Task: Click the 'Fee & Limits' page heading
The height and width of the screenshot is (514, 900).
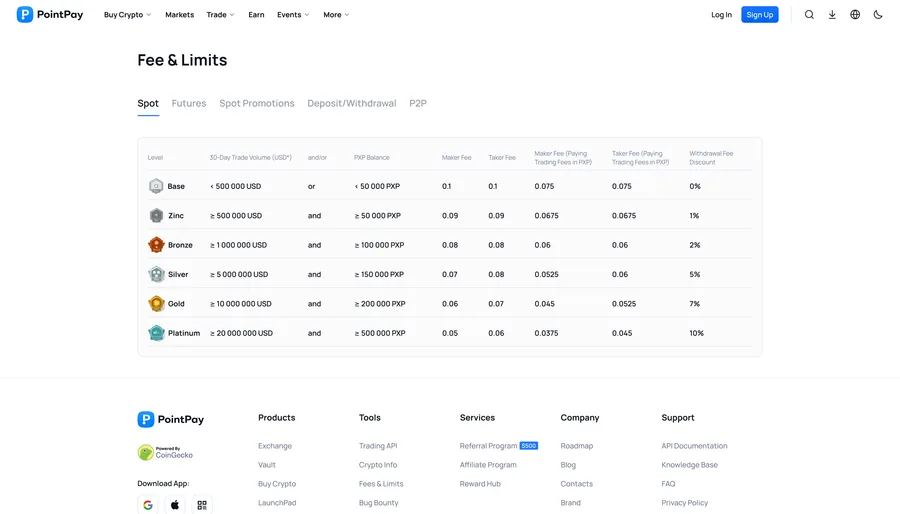Action: pyautogui.click(x=183, y=60)
